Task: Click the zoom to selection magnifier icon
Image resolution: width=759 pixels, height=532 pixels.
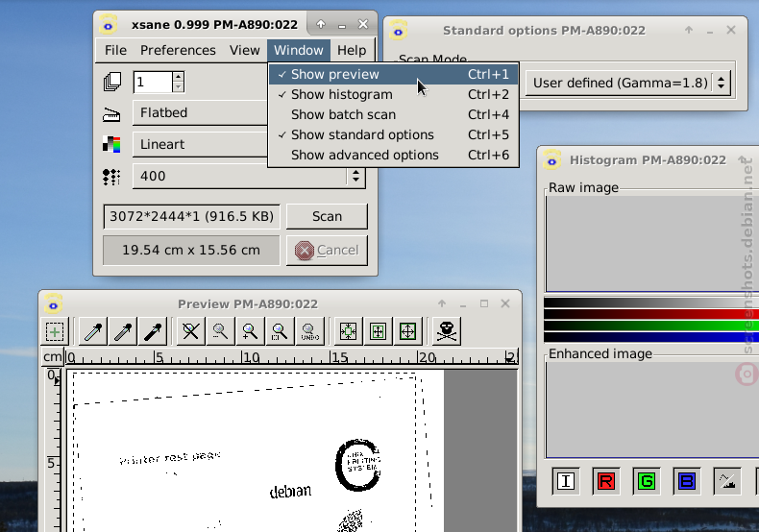Action: pos(280,331)
